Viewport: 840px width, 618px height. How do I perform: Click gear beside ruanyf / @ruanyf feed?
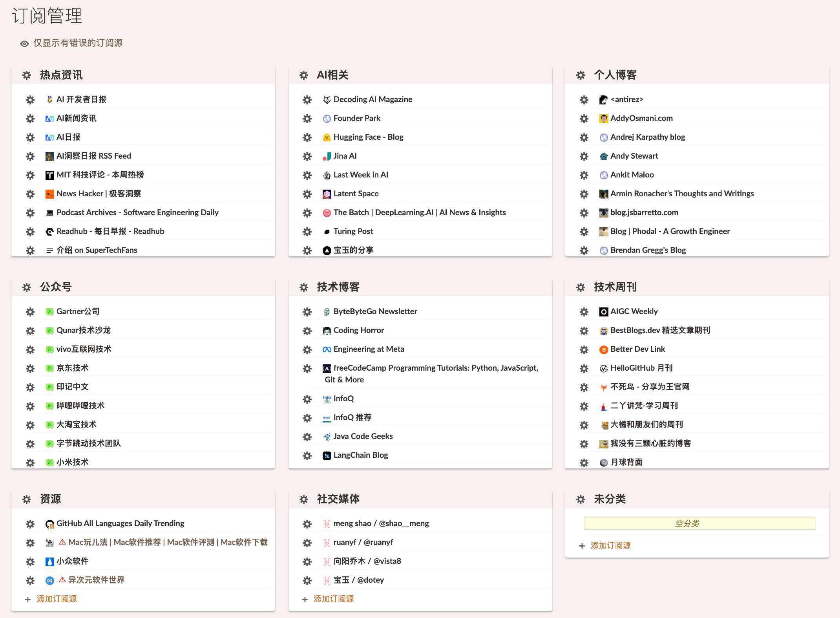[307, 543]
